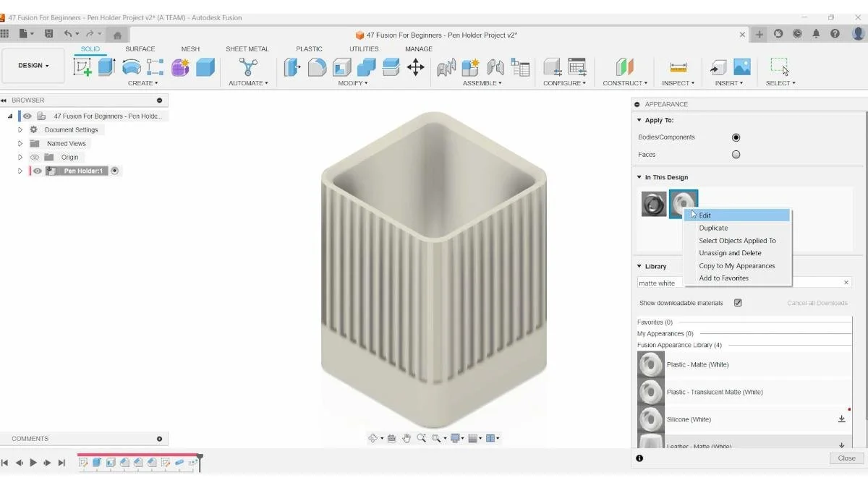
Task: Open the DESIGN workspace dropdown
Action: coord(33,65)
